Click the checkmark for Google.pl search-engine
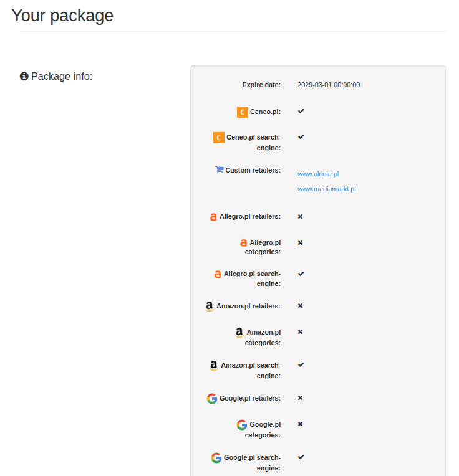 [x=301, y=457]
